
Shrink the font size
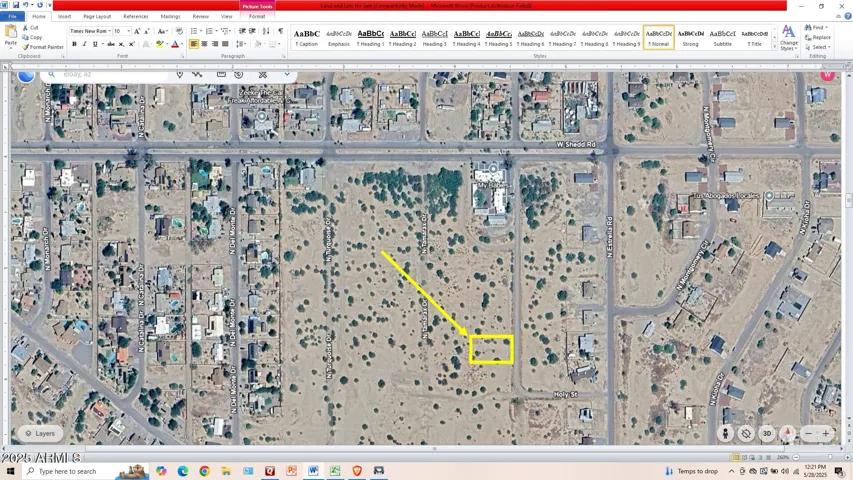147,31
